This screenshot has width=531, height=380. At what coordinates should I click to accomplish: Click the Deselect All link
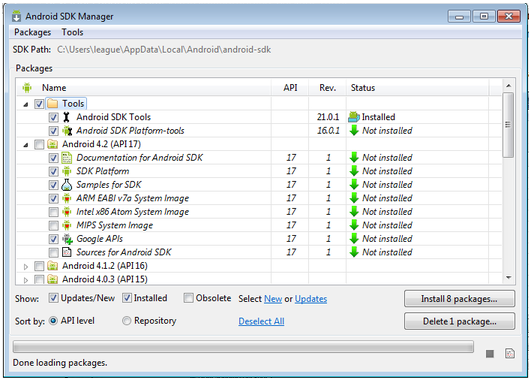[261, 321]
